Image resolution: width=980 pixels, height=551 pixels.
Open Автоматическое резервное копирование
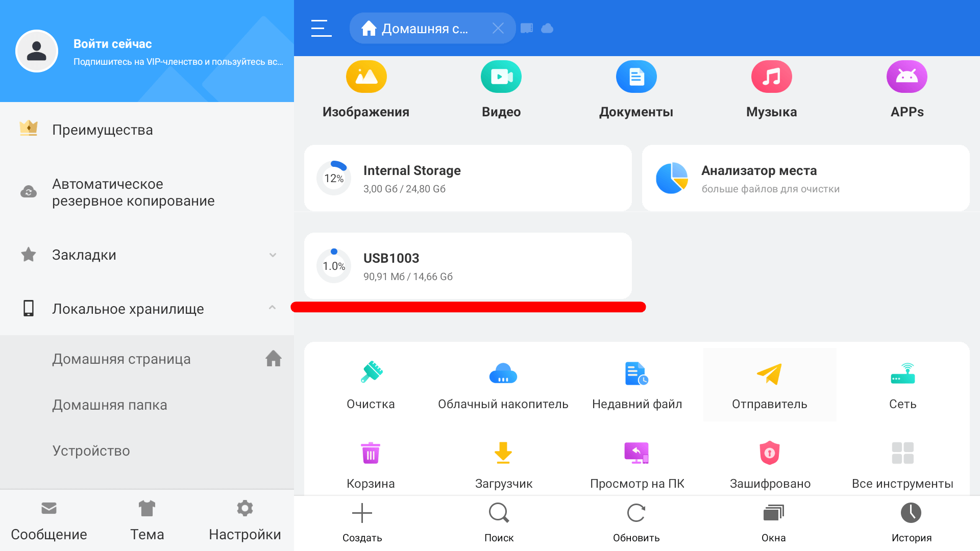pyautogui.click(x=147, y=192)
